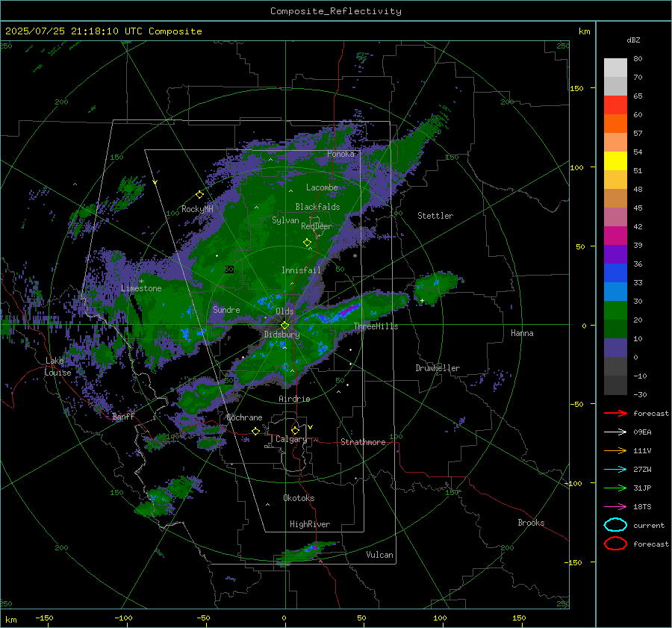Click the Hanna label
This screenshot has height=628, width=672.
coord(522,333)
